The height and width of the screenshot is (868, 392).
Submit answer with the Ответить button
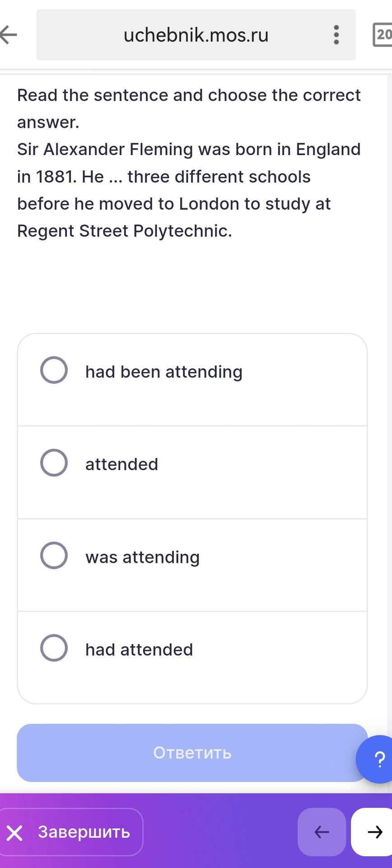(192, 753)
